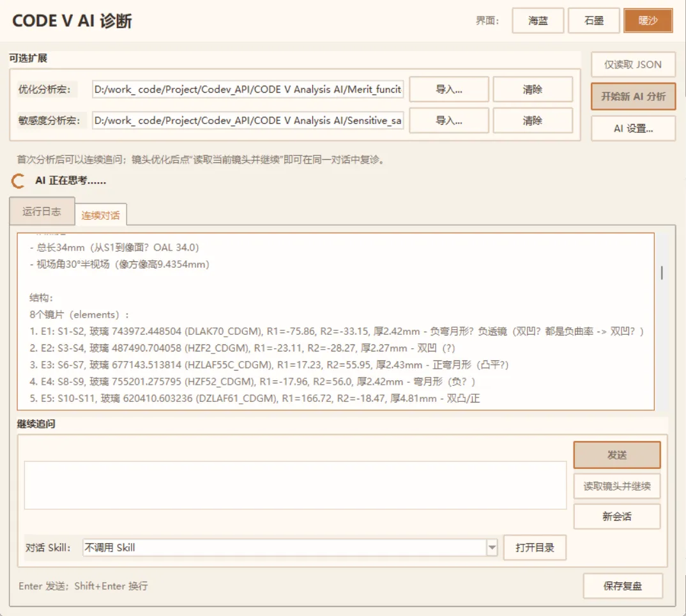Click the Skill combo box arrow
This screenshot has width=686, height=616.
click(492, 547)
